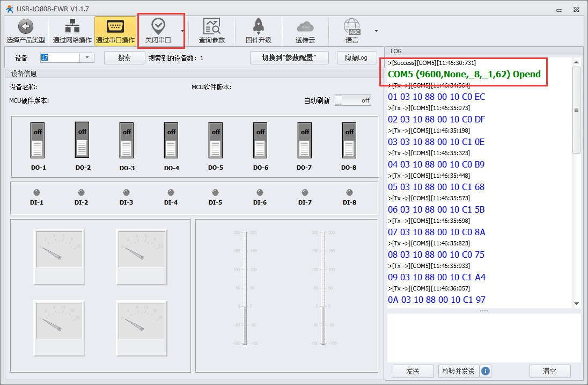Screen dimensions: 588x385
Task: Expand the 设备 address dropdown arrow
Action: click(x=87, y=57)
